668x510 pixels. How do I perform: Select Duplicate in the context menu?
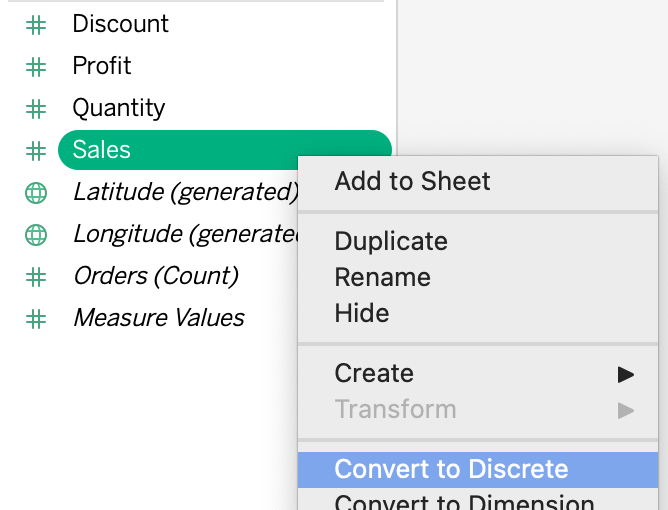[x=390, y=242]
